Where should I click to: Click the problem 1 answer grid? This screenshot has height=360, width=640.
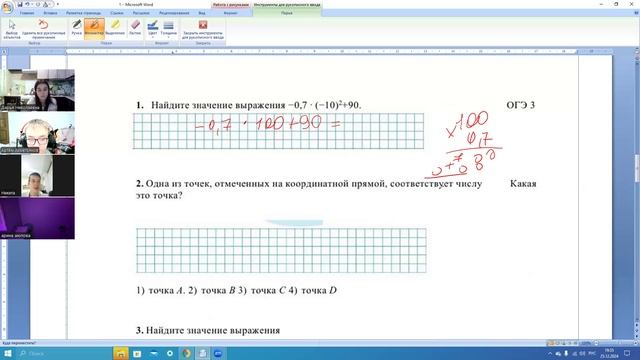[278, 131]
